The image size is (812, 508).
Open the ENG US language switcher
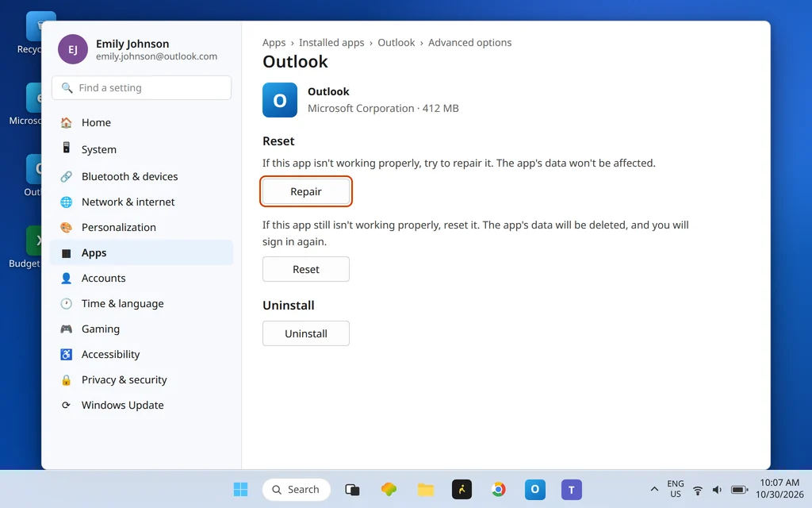pyautogui.click(x=676, y=489)
